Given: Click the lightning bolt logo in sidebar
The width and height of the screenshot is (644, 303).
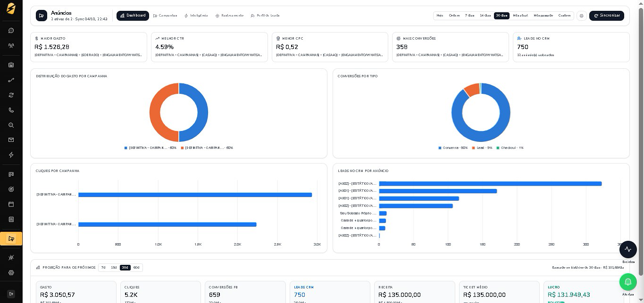Looking at the screenshot, I should click(x=11, y=9).
